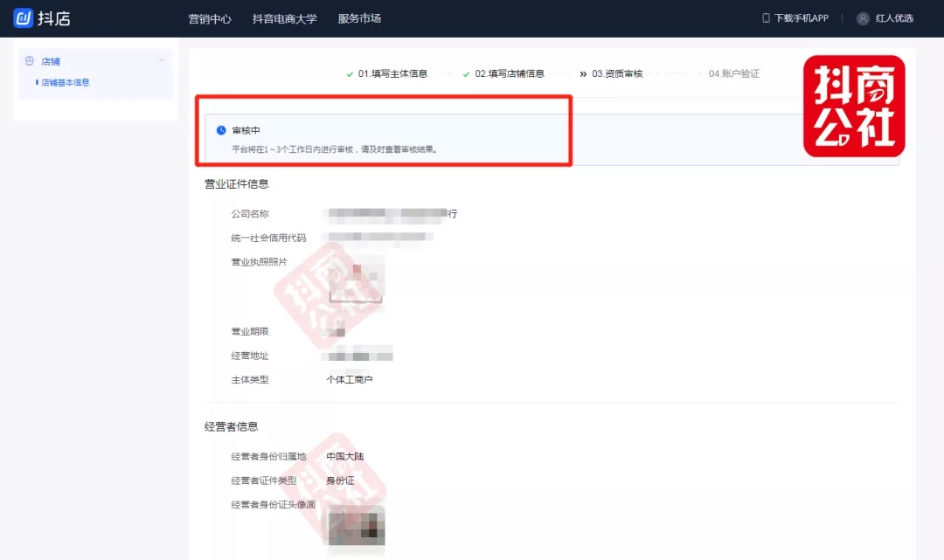Click the 经营者身份归属地 label
Viewport: 944px width, 560px height.
(268, 457)
